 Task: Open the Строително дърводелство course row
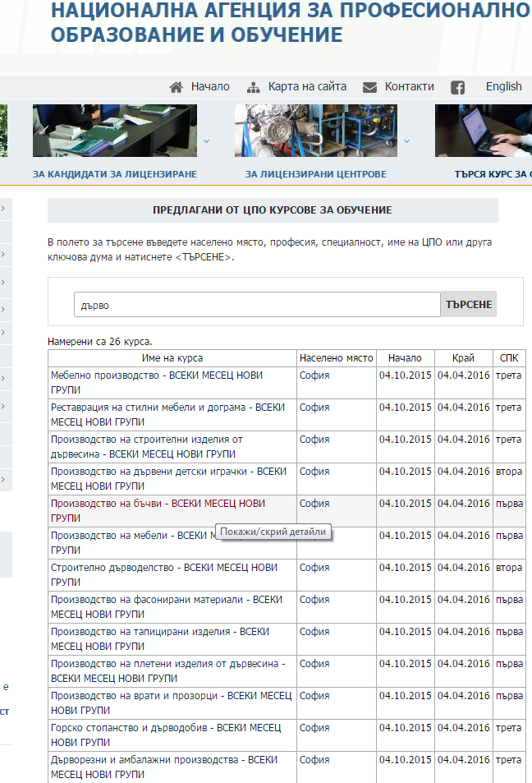coord(163,574)
